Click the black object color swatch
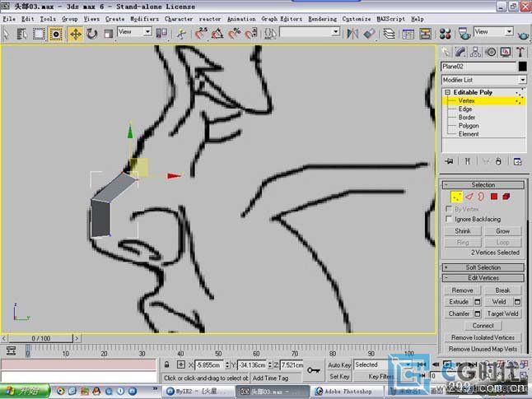Screen dimensions: 532x399 tap(522, 67)
